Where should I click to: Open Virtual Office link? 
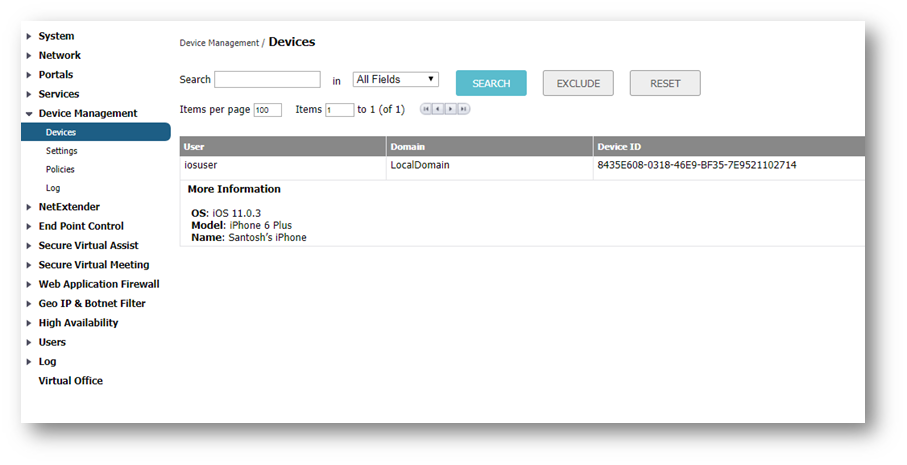tap(70, 381)
